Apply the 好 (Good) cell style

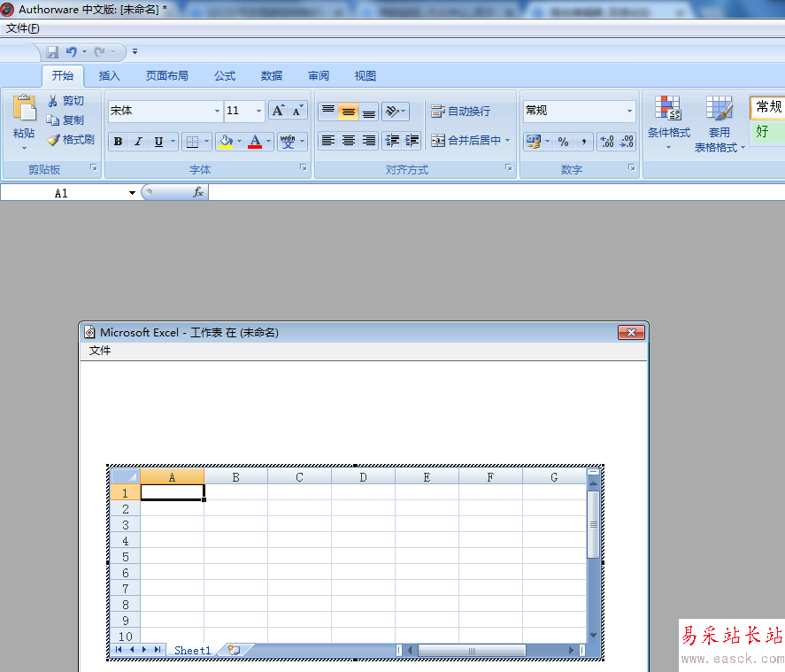click(x=767, y=132)
